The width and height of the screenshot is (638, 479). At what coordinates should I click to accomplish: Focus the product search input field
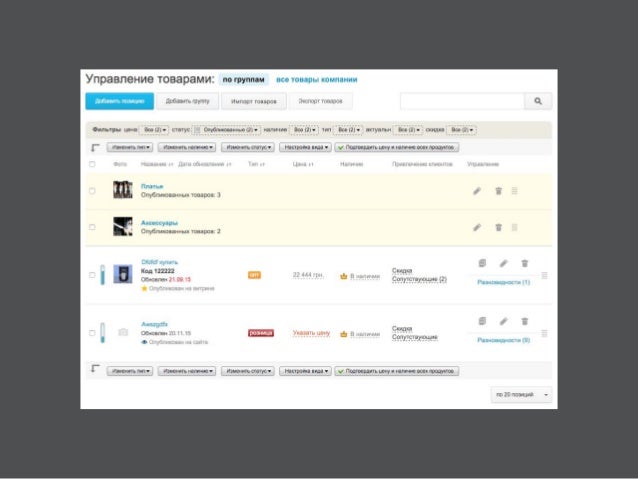(462, 101)
